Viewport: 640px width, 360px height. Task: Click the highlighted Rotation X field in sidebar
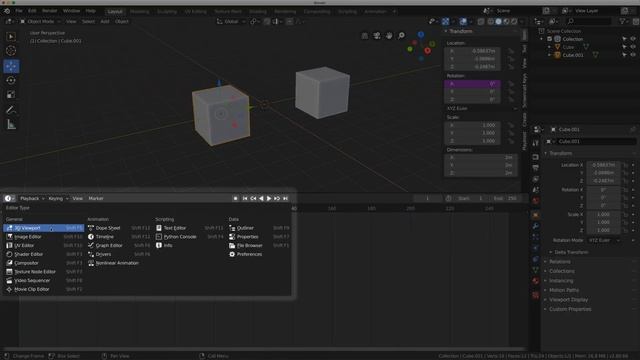point(472,84)
